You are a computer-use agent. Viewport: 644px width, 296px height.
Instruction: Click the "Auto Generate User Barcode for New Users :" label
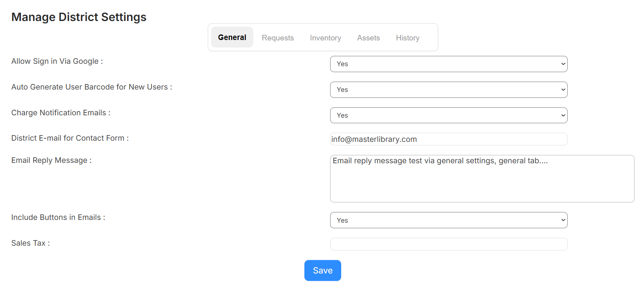pos(92,87)
